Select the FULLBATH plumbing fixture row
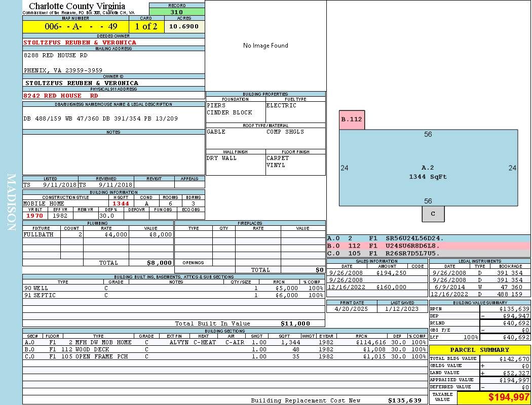Image resolution: width=532 pixels, height=405 pixels. [x=98, y=235]
